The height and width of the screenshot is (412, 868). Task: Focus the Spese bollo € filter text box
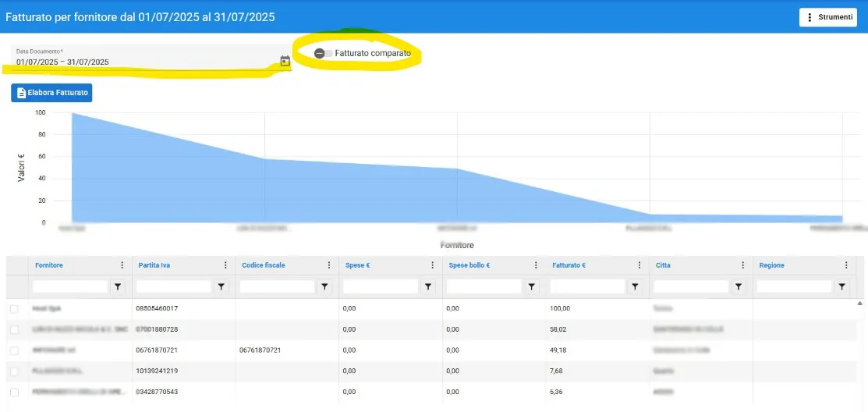484,286
